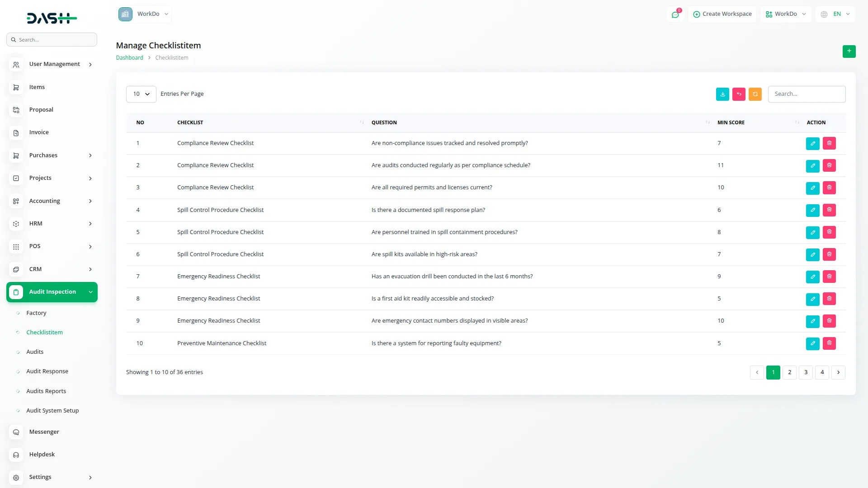Image resolution: width=868 pixels, height=488 pixels.
Task: Click the teal download export icon
Action: click(722, 94)
